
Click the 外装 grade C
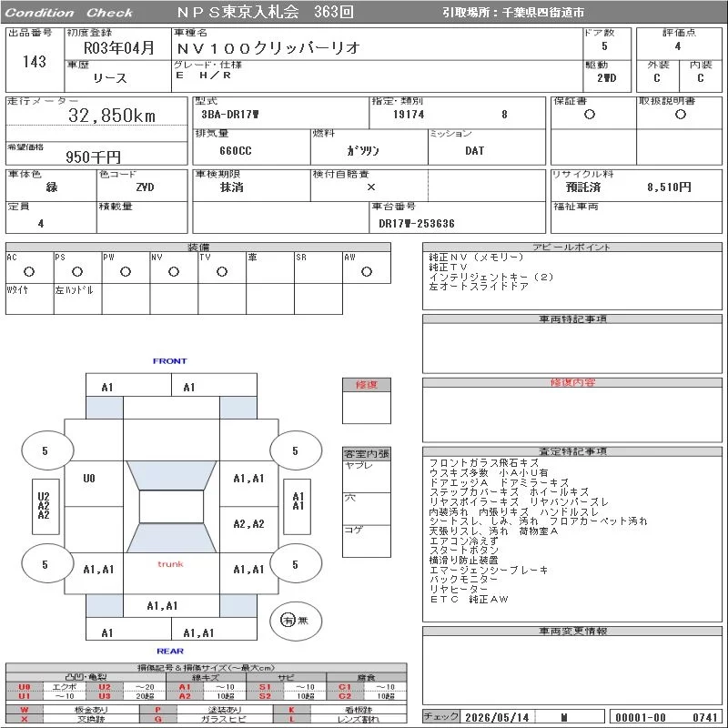(x=656, y=78)
